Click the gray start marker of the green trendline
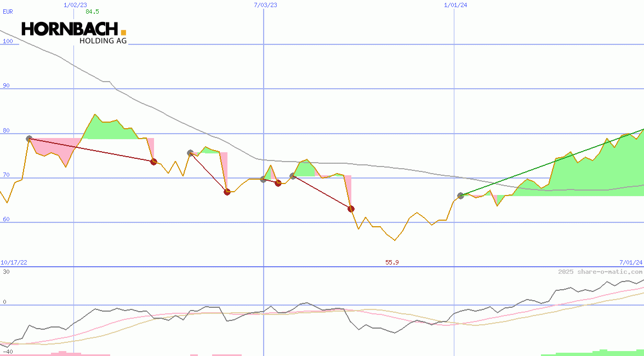This screenshot has width=644, height=356. pos(460,196)
